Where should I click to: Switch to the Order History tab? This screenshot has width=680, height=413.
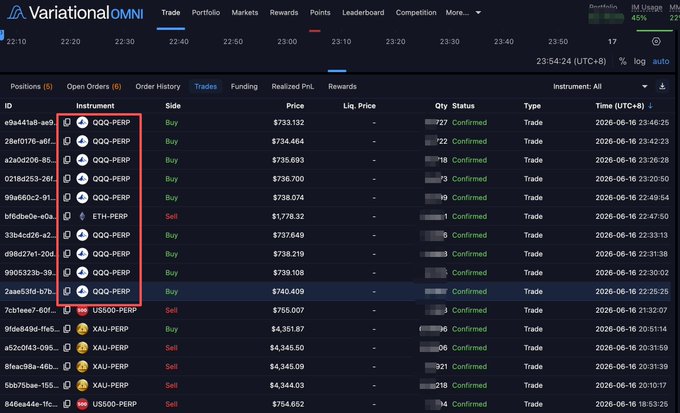point(158,86)
